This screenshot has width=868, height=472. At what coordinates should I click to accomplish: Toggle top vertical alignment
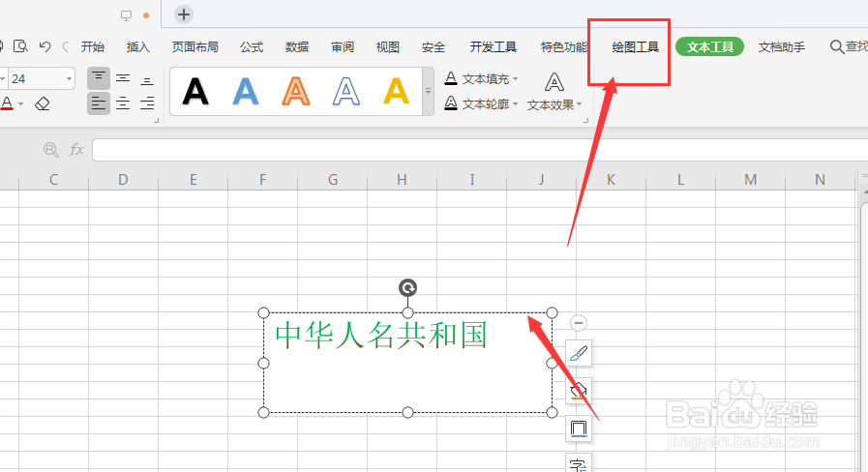click(x=99, y=78)
